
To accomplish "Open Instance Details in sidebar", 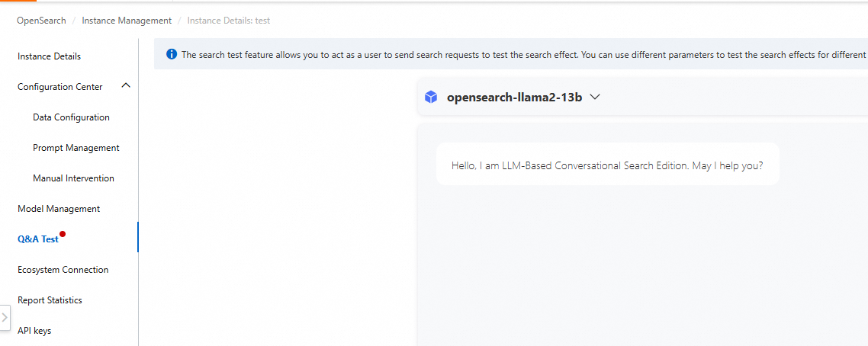I will 50,56.
